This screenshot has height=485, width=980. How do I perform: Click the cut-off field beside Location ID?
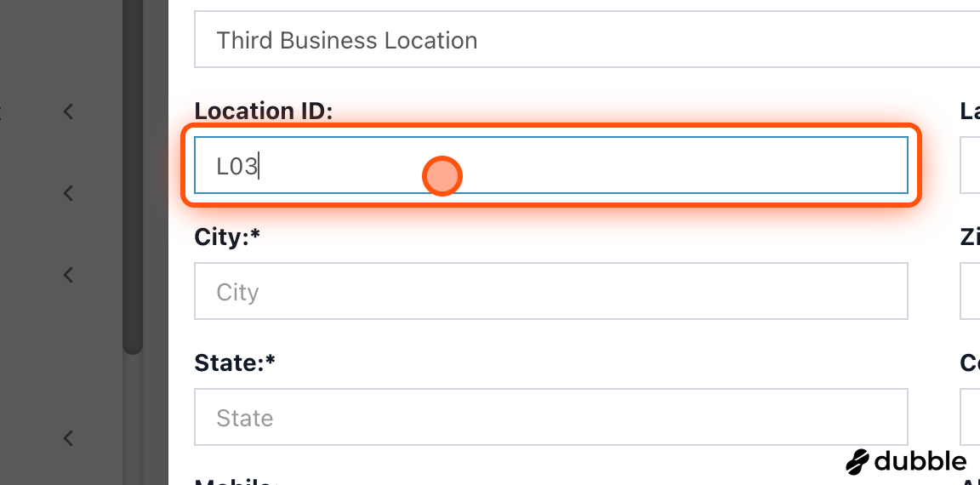coord(970,165)
